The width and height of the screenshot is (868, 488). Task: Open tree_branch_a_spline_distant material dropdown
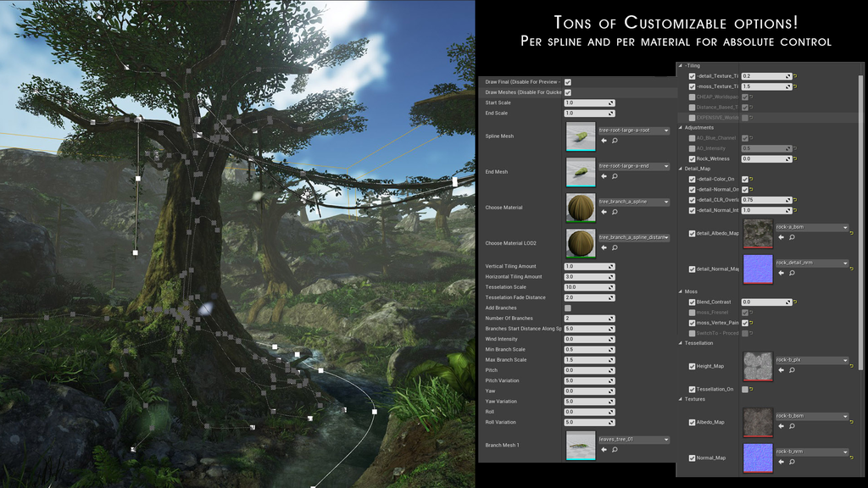[x=634, y=238]
